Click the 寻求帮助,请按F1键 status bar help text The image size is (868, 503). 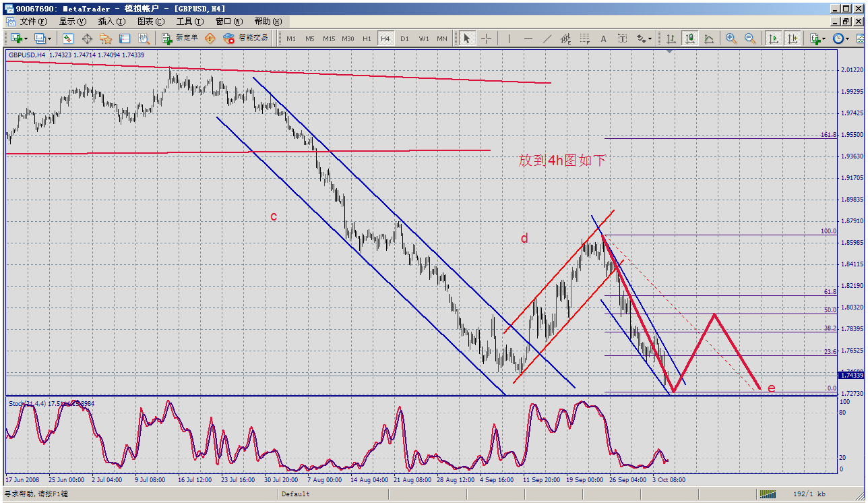click(x=36, y=494)
